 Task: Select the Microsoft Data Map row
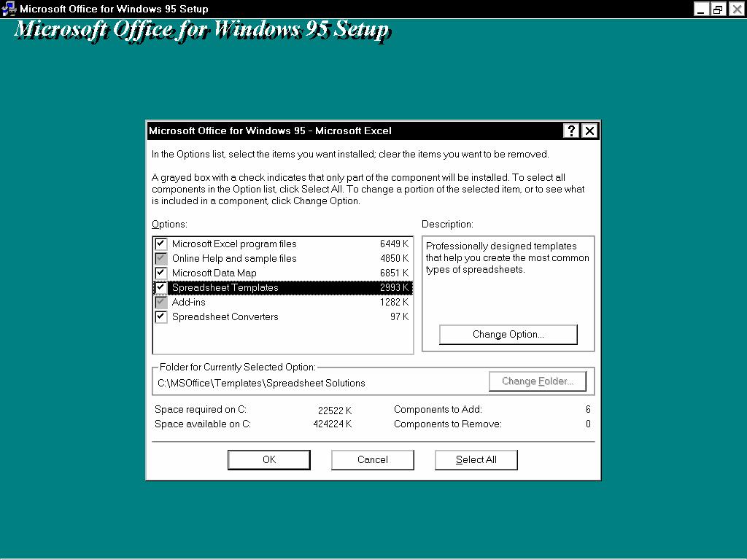tap(282, 273)
